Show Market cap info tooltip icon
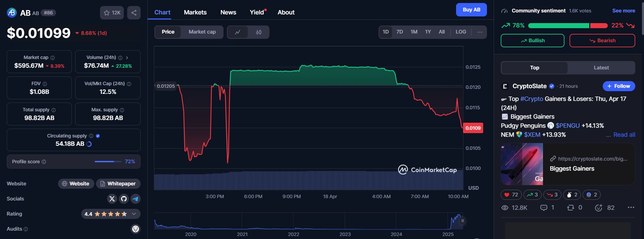This screenshot has height=239, width=644. coord(53,58)
